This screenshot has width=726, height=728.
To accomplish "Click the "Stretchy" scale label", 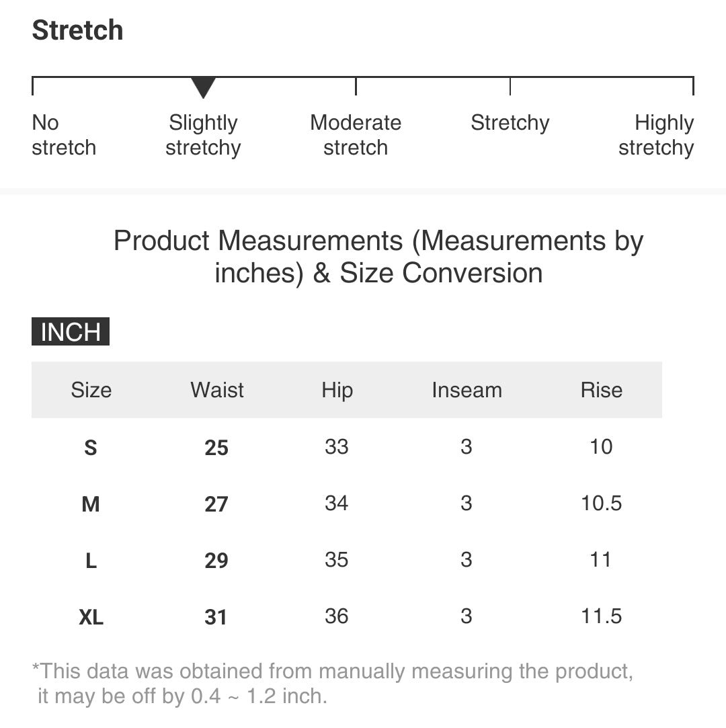I will point(510,123).
